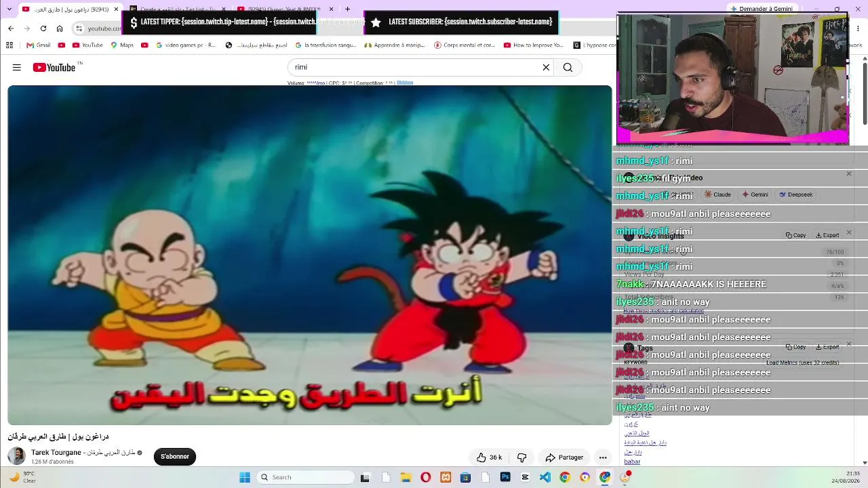Screen dimensions: 868x488
Task: Open File Explorer from the taskbar
Action: [406, 477]
